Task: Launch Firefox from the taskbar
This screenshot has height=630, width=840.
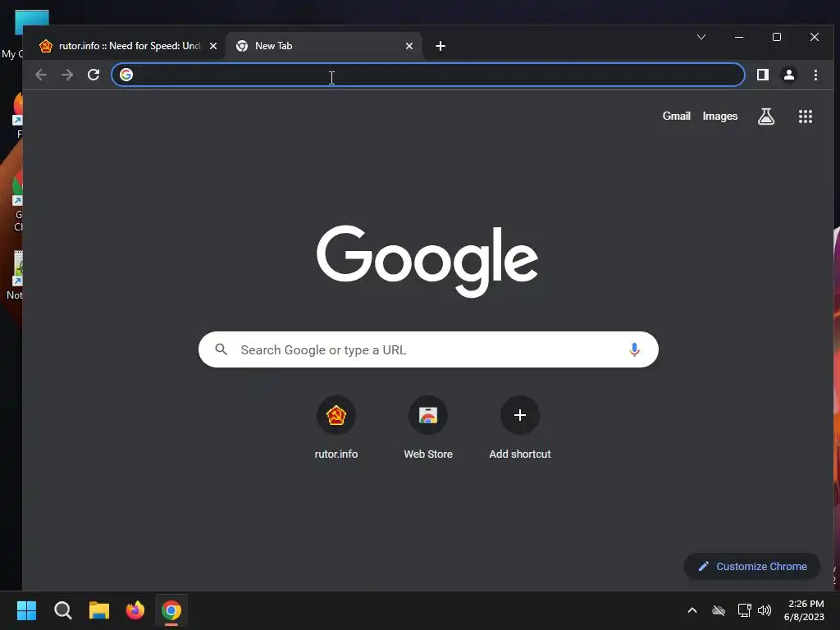Action: (x=135, y=610)
